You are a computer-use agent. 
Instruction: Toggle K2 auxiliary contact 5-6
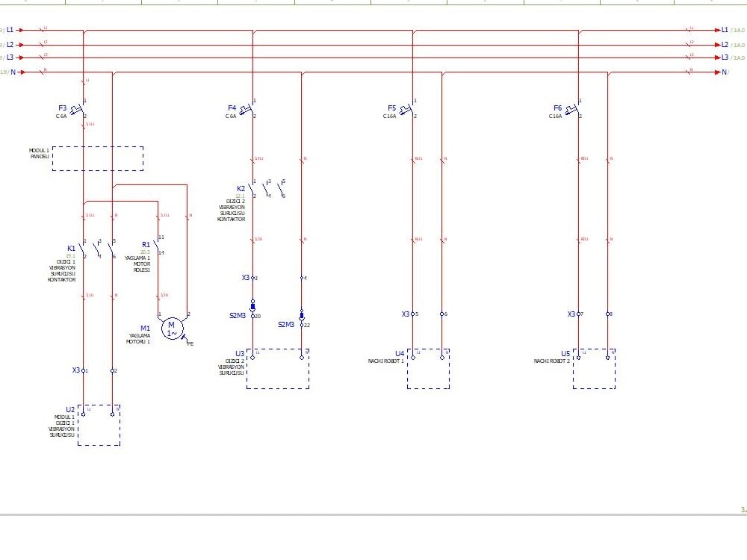coord(280,189)
